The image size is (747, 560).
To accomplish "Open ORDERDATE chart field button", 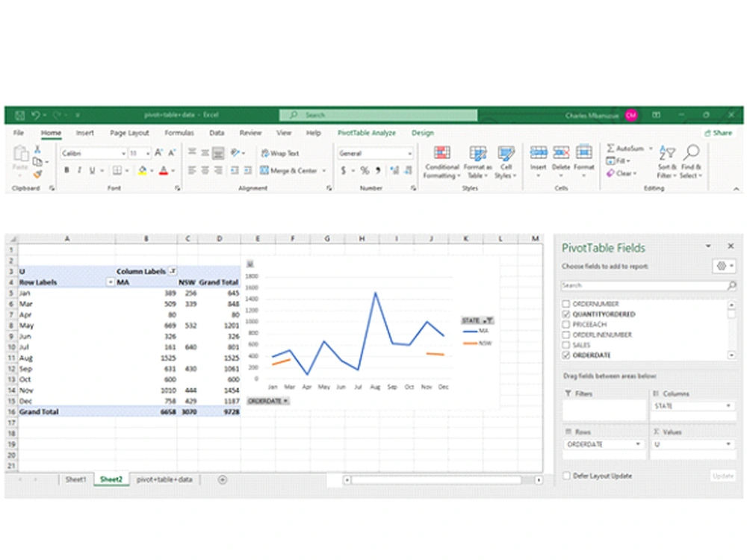I will (267, 401).
